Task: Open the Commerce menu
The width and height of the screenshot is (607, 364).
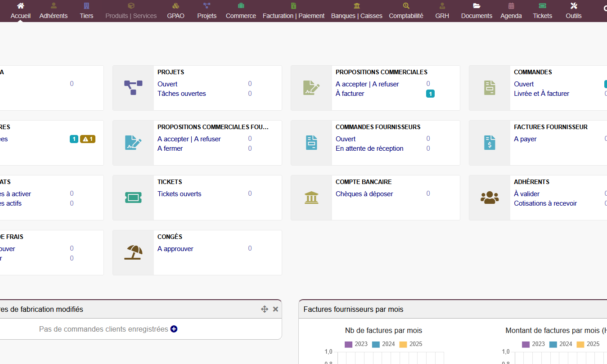Action: pos(241,11)
